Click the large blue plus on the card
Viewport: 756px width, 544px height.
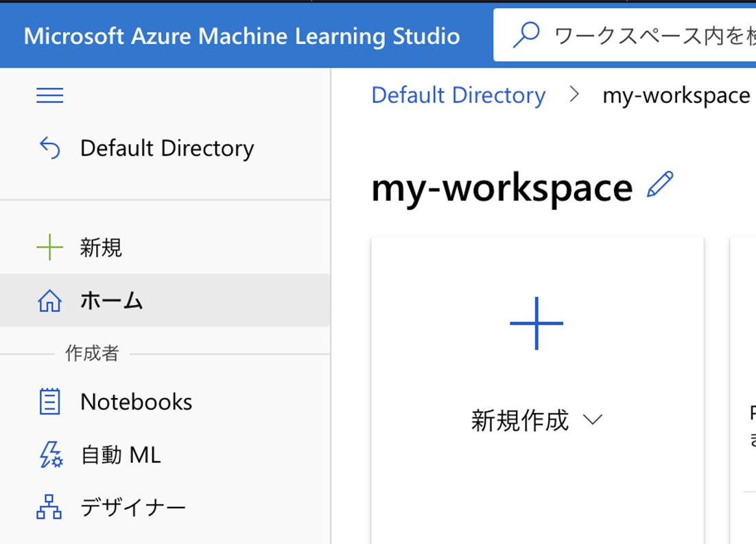point(536,323)
